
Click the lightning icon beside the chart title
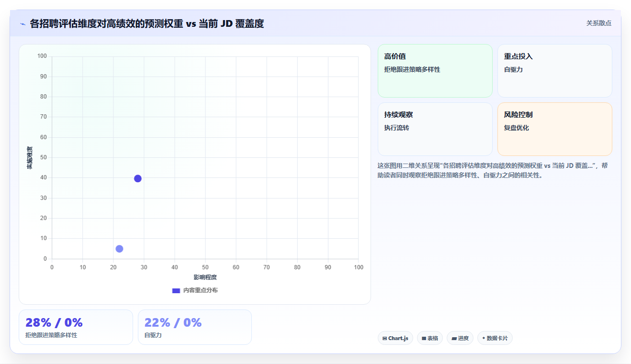coord(23,24)
